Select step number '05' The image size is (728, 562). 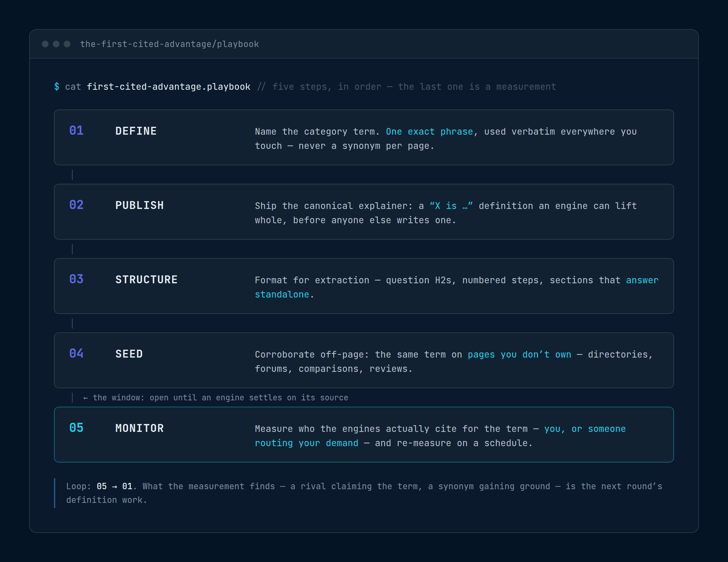[x=76, y=428]
